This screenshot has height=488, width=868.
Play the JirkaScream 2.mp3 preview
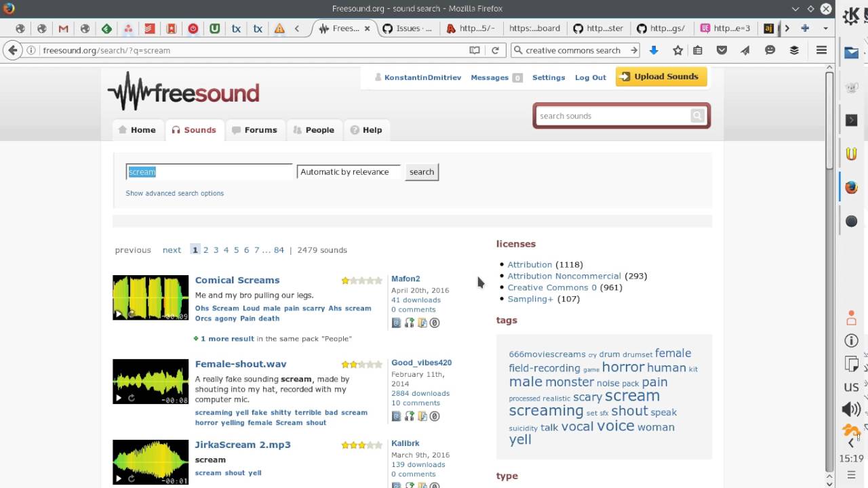[119, 479]
